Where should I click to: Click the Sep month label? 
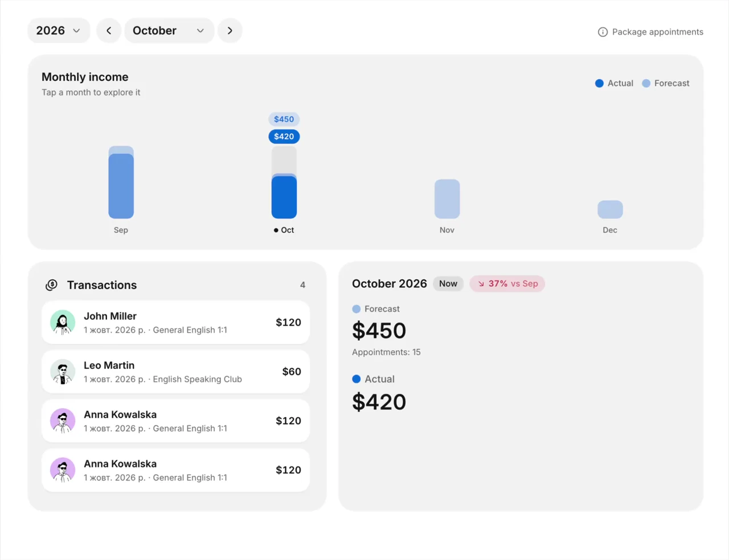121,230
